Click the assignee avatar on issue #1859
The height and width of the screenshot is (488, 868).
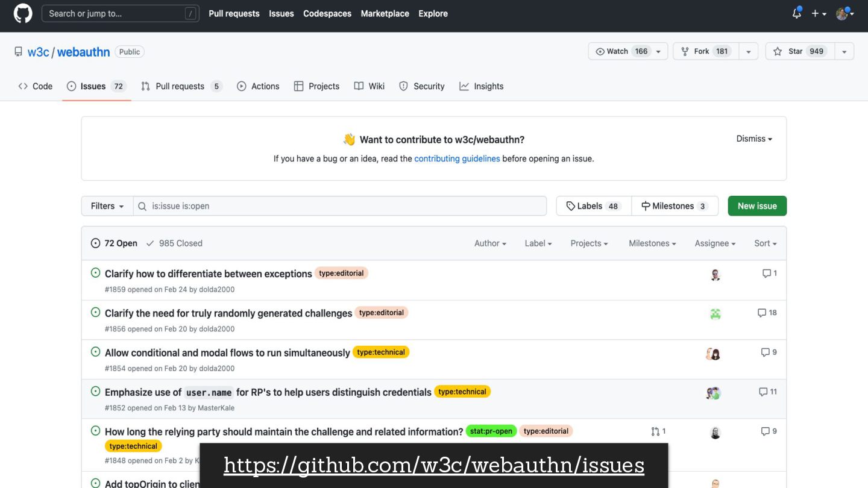coord(715,275)
